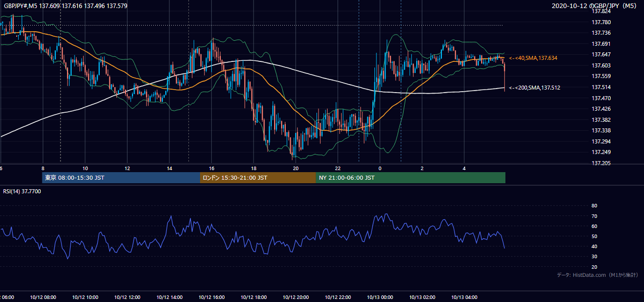Click price axis label 137.514
The height and width of the screenshot is (302, 644).
click(x=601, y=87)
